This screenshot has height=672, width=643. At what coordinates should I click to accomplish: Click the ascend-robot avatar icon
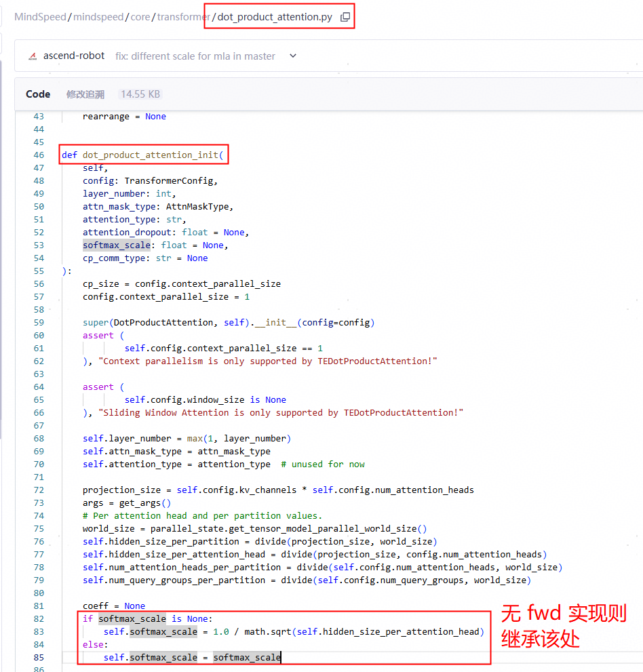(33, 56)
